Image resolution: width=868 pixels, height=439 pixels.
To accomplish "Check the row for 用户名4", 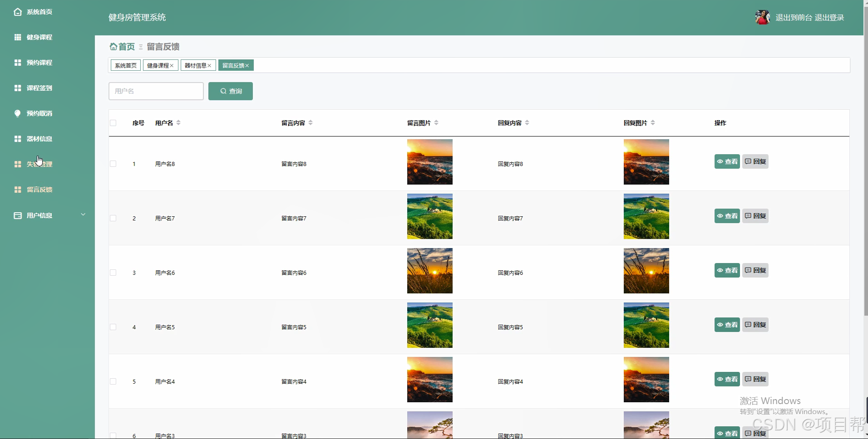I will coord(113,381).
